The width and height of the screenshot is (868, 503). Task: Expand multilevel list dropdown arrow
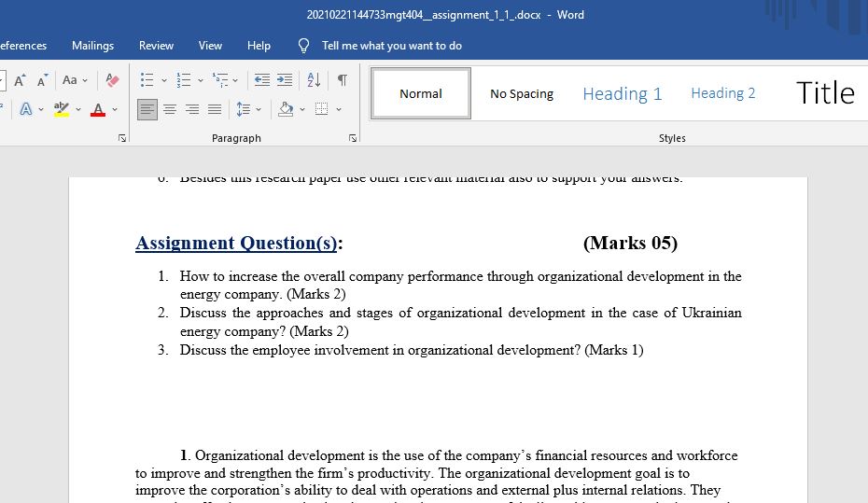235,81
